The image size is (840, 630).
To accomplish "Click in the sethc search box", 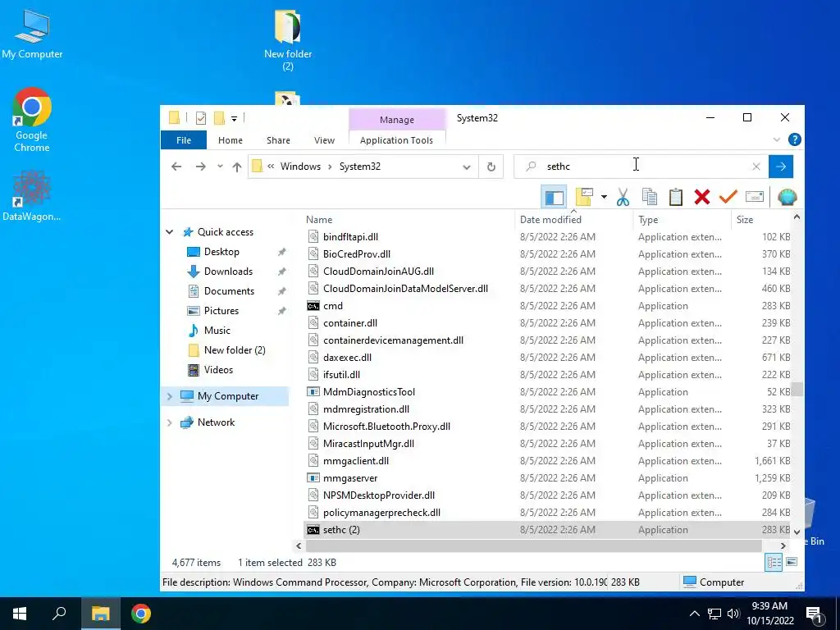I will click(643, 167).
